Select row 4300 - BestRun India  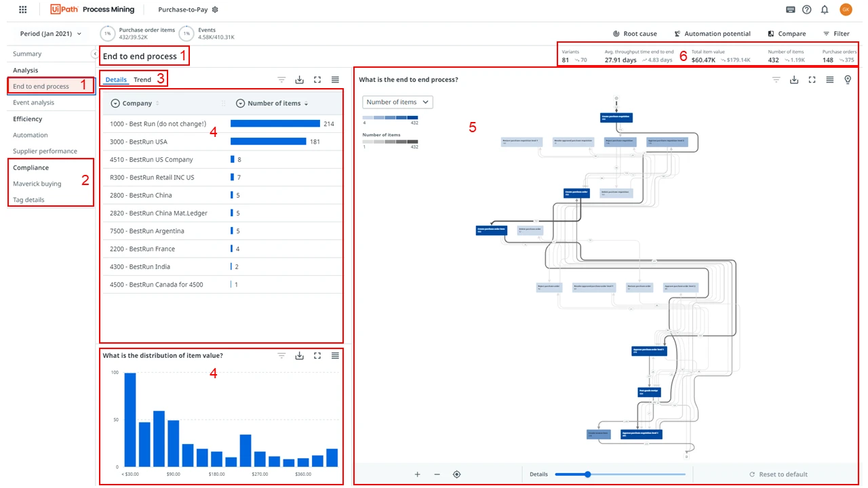tap(222, 266)
